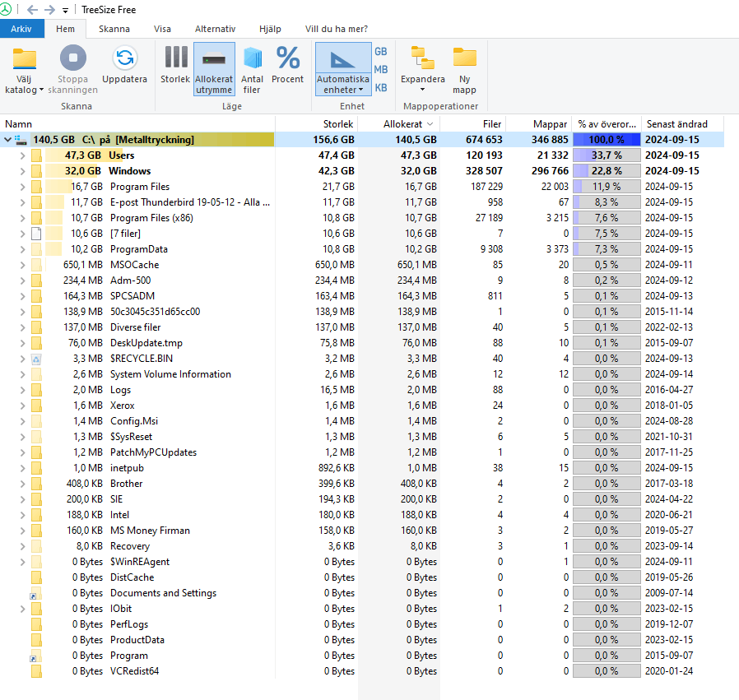
Task: Open the quick access toolbar dropdown
Action: click(66, 10)
